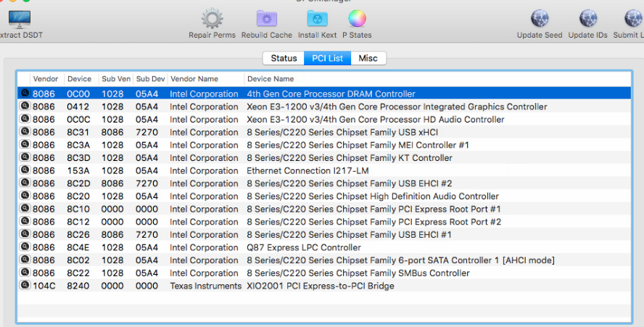Sort by the Sub Dev column header
Screen dimensions: 644x327
[150, 79]
